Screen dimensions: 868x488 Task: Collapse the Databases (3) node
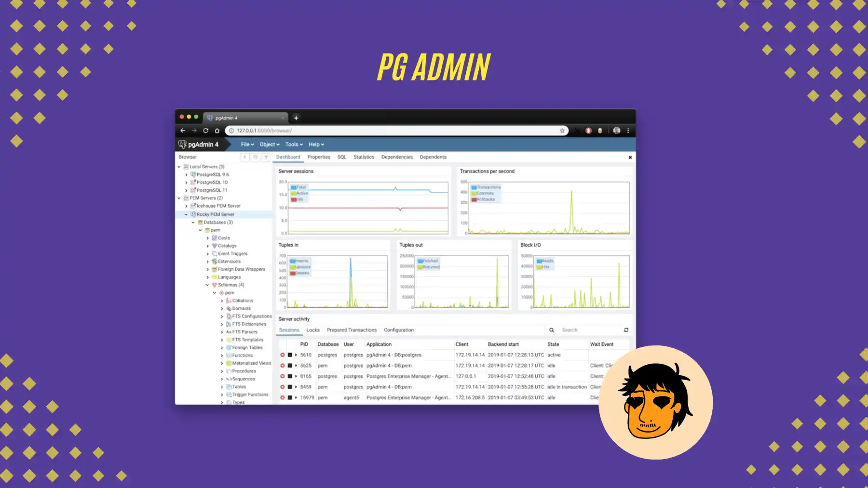coord(193,223)
